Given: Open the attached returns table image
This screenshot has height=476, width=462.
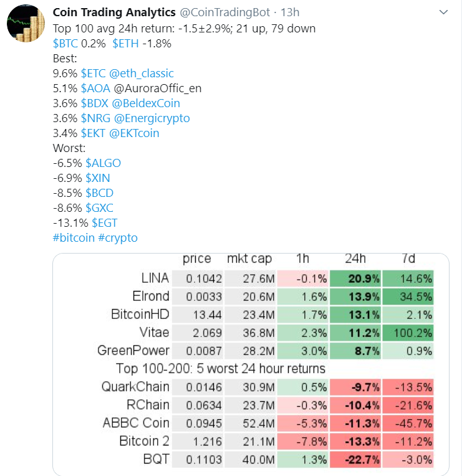Looking at the screenshot, I should (251, 361).
